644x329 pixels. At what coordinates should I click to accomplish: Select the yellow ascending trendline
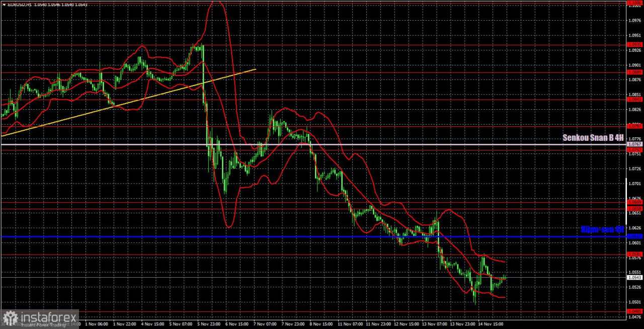[128, 102]
